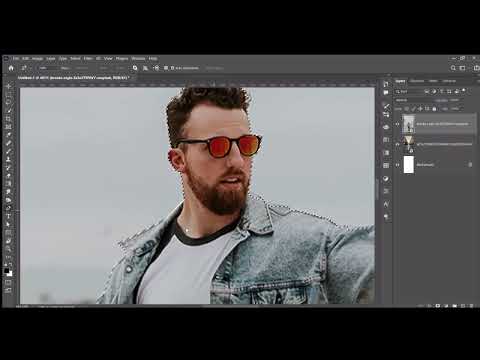Open the workspace switcher icon

click(x=462, y=68)
